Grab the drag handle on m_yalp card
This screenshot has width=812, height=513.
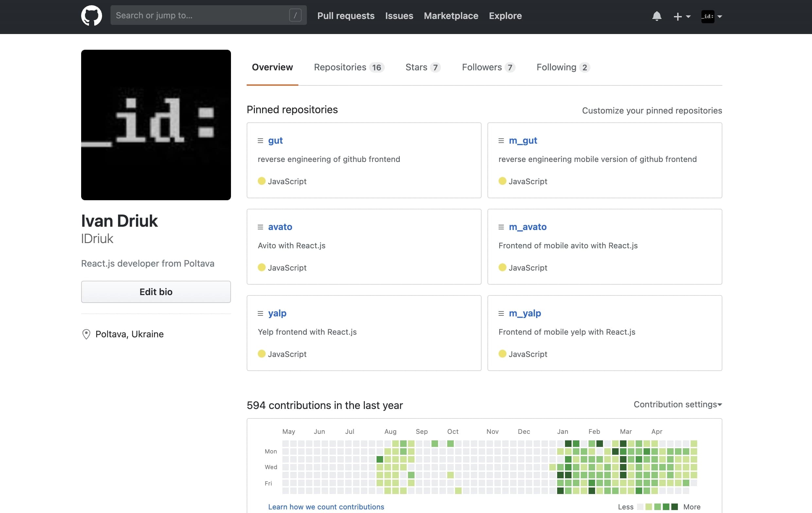[501, 313]
